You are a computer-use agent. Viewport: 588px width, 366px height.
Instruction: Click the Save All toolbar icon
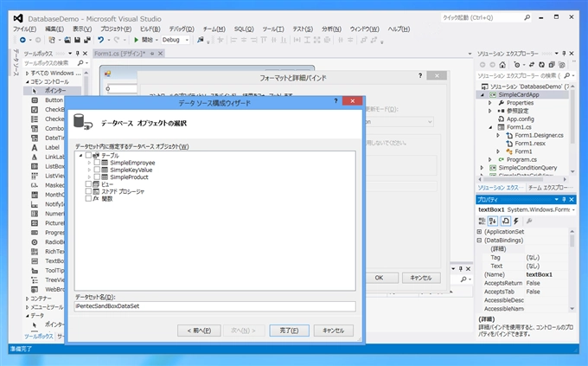point(87,40)
